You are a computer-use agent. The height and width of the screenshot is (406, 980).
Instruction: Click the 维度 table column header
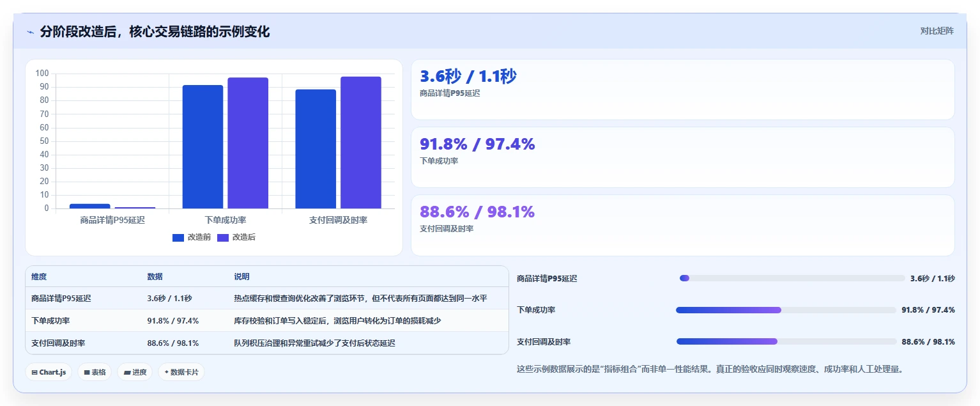39,277
